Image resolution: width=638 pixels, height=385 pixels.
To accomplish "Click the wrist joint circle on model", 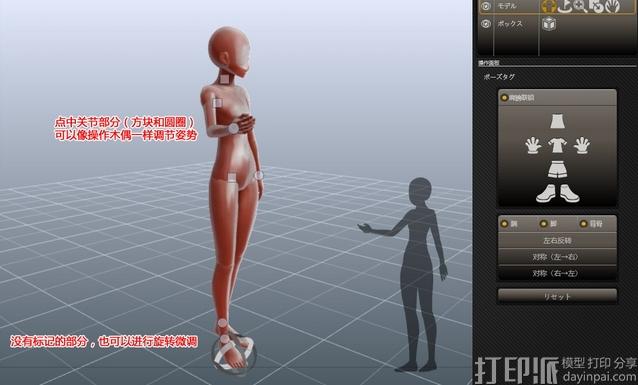I will point(233,129).
